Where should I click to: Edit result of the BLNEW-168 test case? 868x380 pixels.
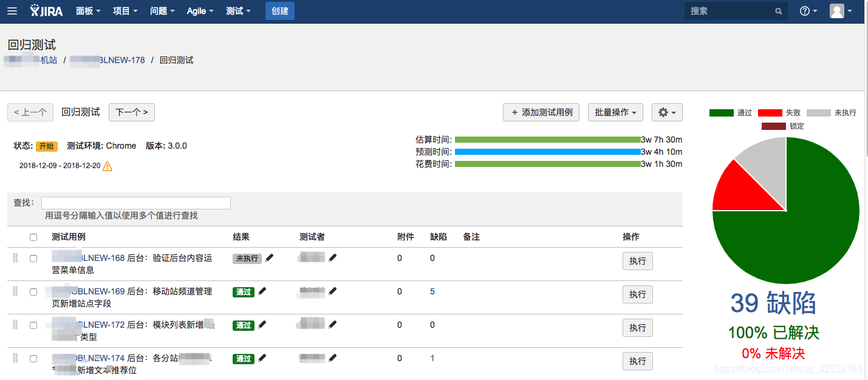[270, 258]
